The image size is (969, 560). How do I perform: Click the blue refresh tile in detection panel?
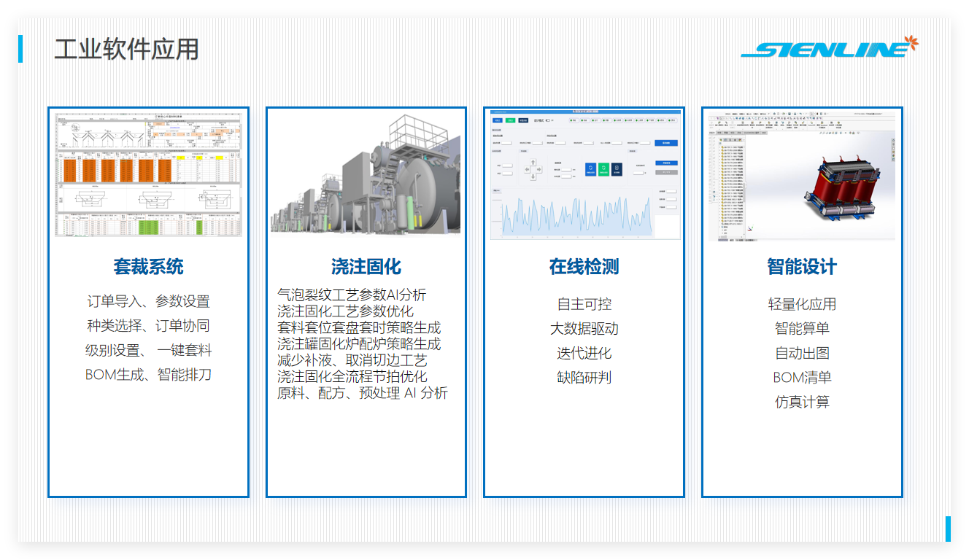[590, 169]
